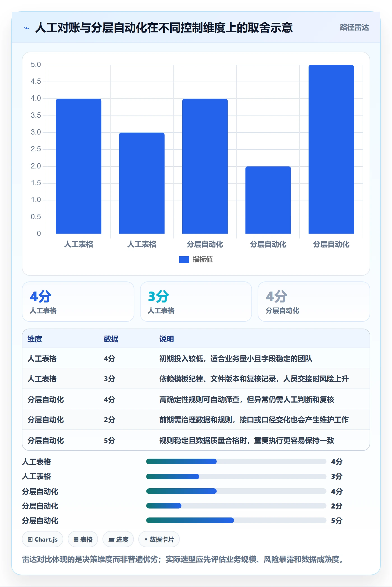This screenshot has width=392, height=587.
Task: Click the progress bar labeled 人工表格 4分
Action: coord(236,461)
